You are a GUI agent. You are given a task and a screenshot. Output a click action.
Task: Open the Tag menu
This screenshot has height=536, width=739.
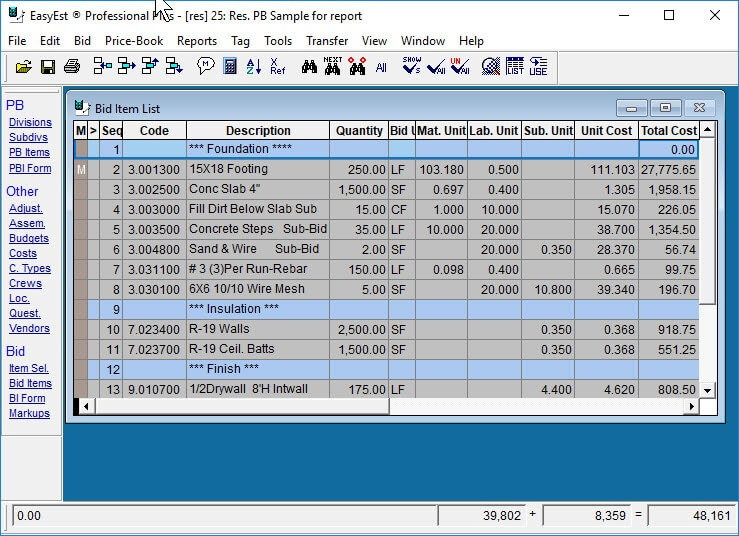click(x=240, y=41)
